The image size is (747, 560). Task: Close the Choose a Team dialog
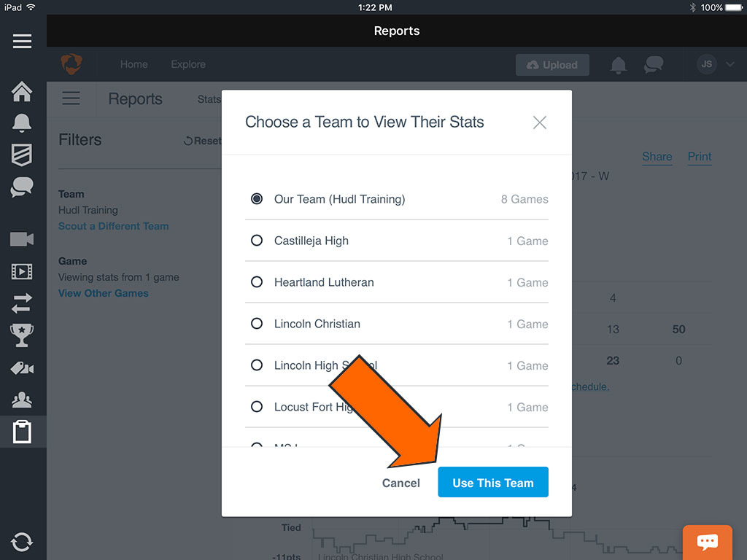click(540, 122)
